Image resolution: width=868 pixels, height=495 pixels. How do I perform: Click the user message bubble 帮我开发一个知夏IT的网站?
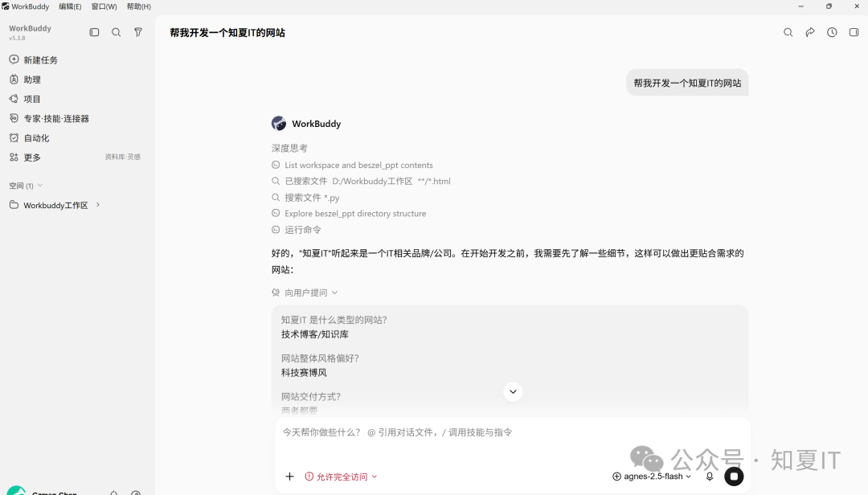click(687, 83)
